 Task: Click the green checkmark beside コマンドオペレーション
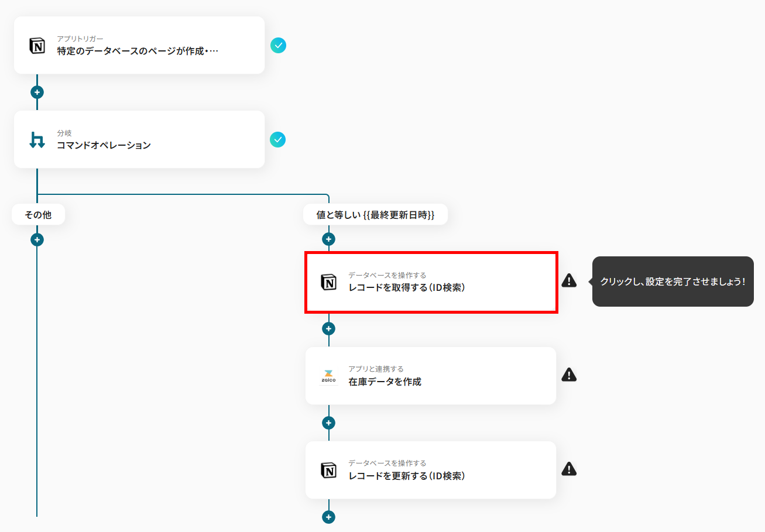[x=278, y=140]
